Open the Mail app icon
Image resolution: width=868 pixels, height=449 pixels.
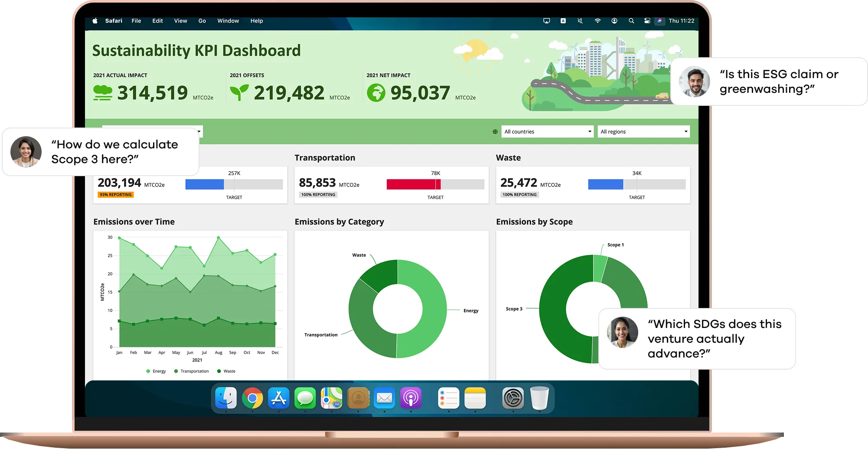click(384, 398)
